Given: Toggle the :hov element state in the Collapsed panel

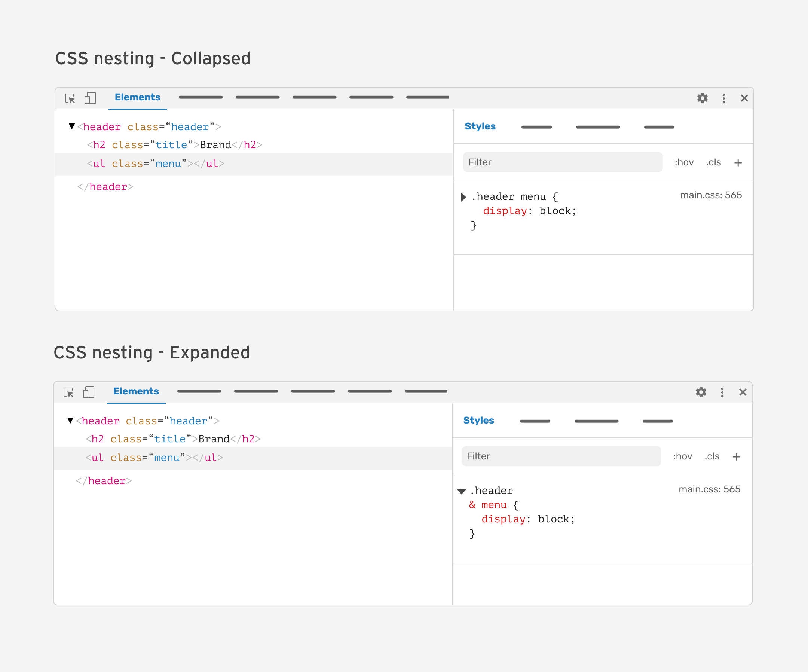Looking at the screenshot, I should [x=684, y=162].
